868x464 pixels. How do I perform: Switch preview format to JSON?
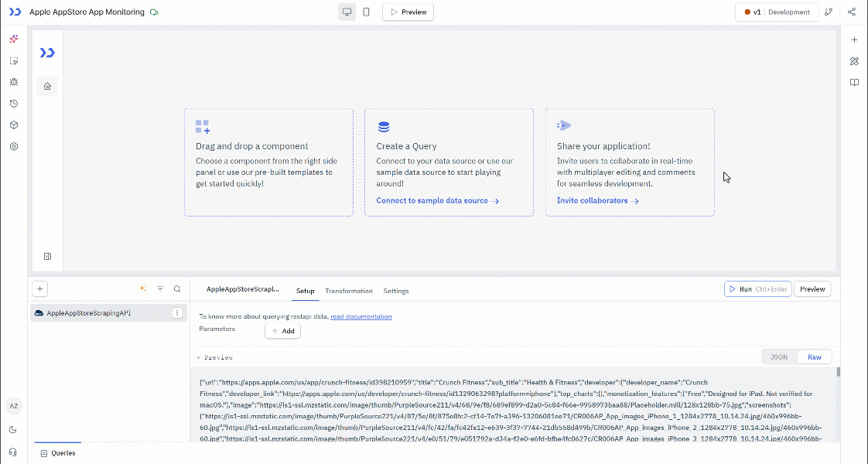(779, 357)
